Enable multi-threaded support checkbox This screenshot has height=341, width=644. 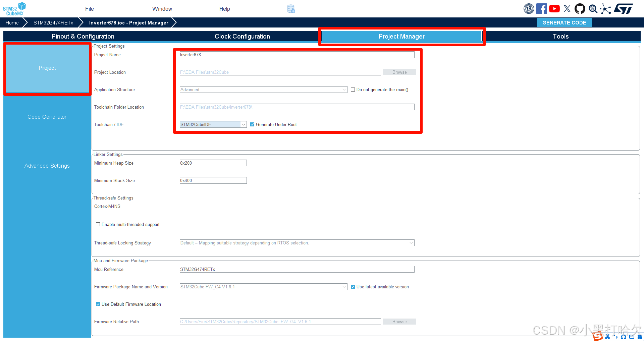tap(98, 224)
